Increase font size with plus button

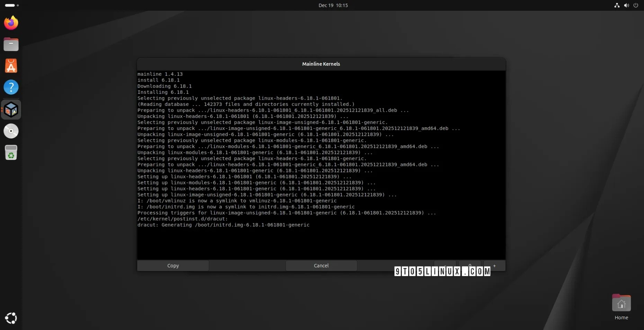pyautogui.click(x=494, y=266)
